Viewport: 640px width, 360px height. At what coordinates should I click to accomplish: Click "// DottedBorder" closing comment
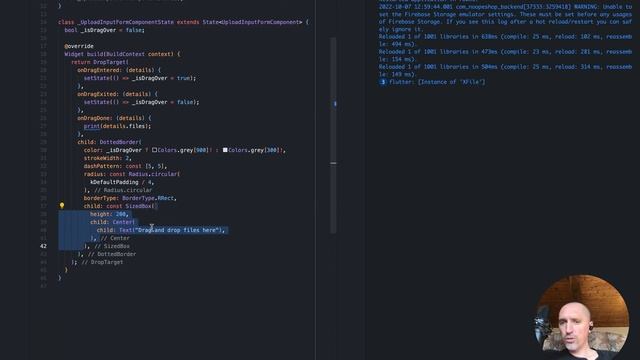112,254
